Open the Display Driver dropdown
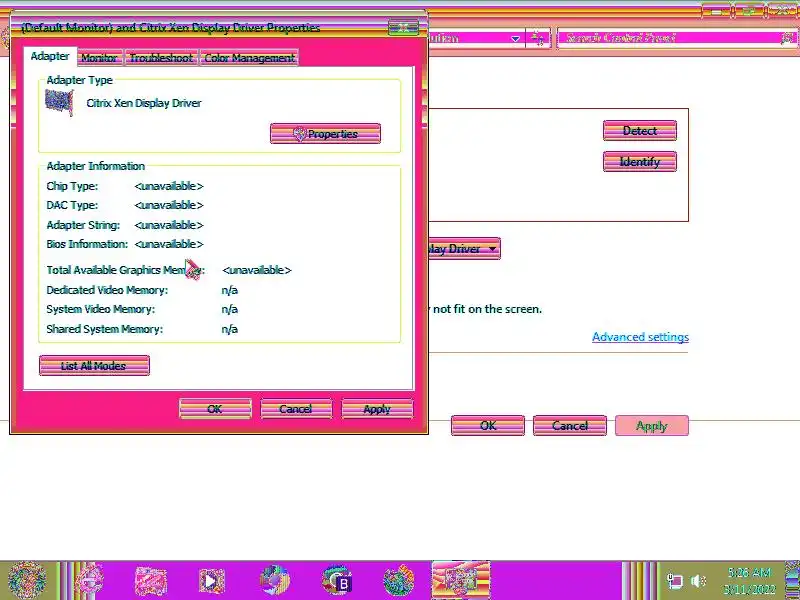This screenshot has width=800, height=600. pos(464,249)
